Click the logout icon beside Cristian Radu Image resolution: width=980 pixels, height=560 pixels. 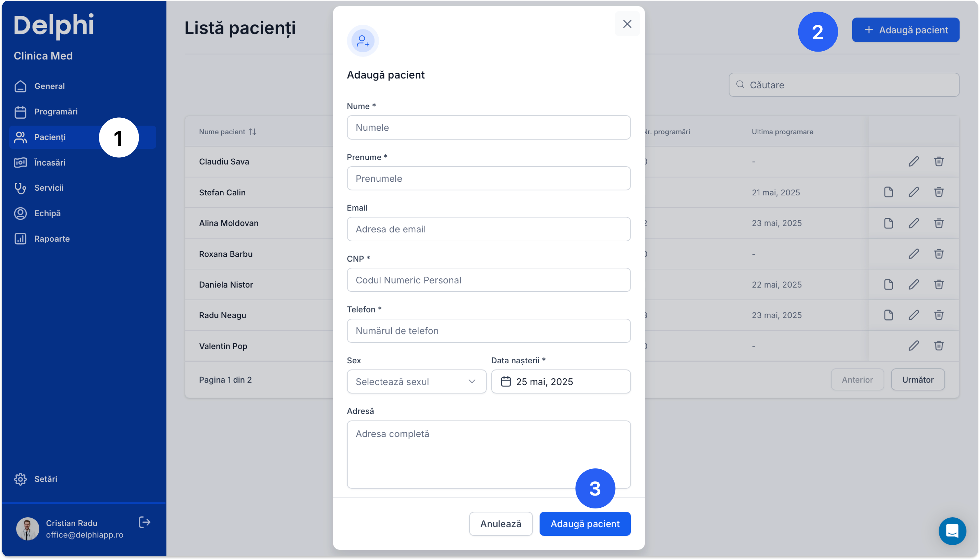click(x=144, y=522)
